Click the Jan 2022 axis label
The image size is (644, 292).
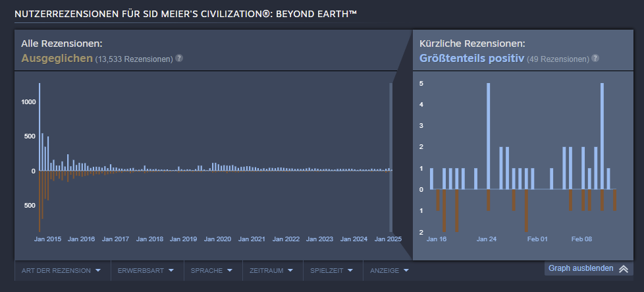(286, 239)
